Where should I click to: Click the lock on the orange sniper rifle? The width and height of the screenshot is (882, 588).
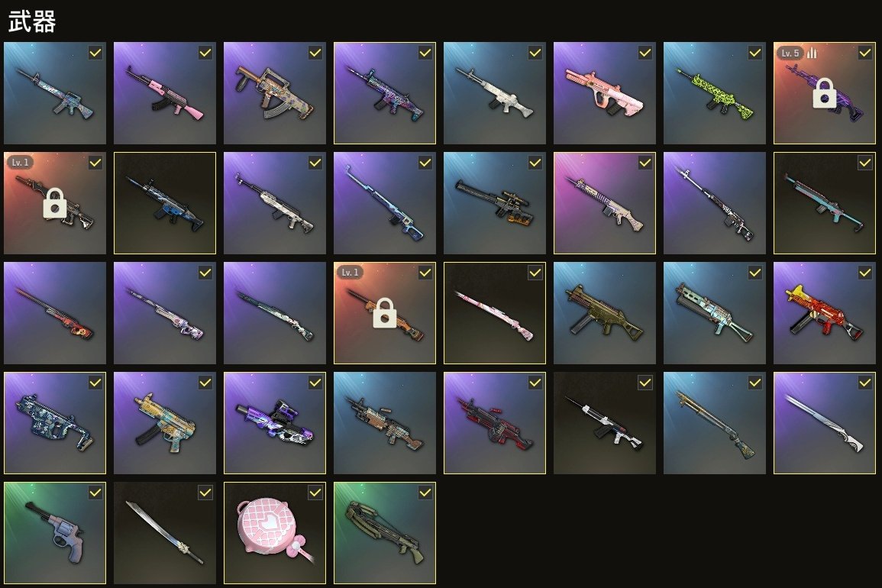(385, 313)
